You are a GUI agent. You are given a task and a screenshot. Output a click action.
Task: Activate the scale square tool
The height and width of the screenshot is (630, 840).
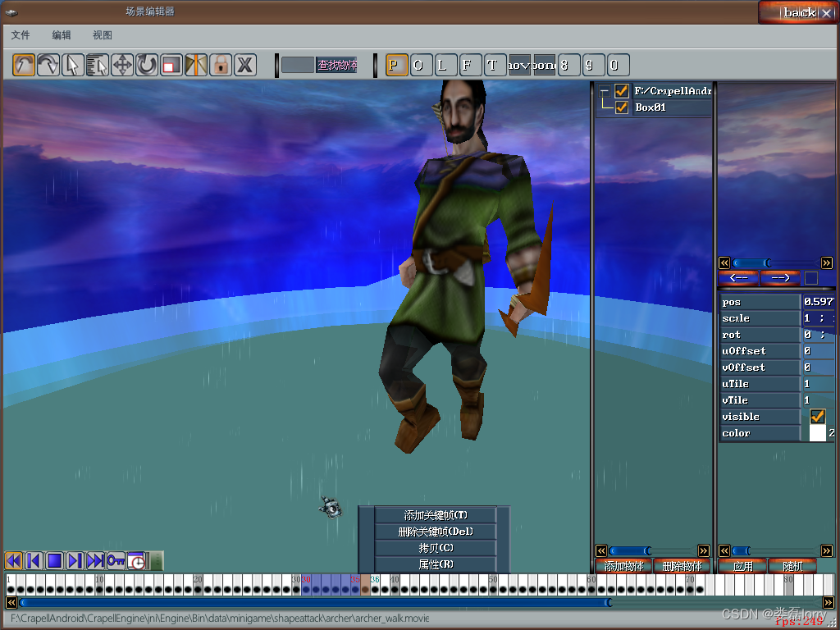tap(171, 66)
